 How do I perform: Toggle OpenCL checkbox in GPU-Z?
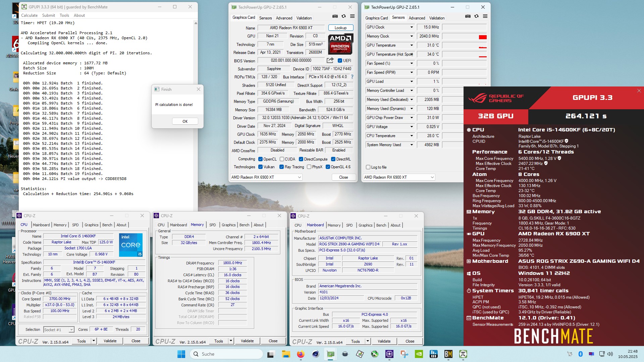pyautogui.click(x=260, y=159)
